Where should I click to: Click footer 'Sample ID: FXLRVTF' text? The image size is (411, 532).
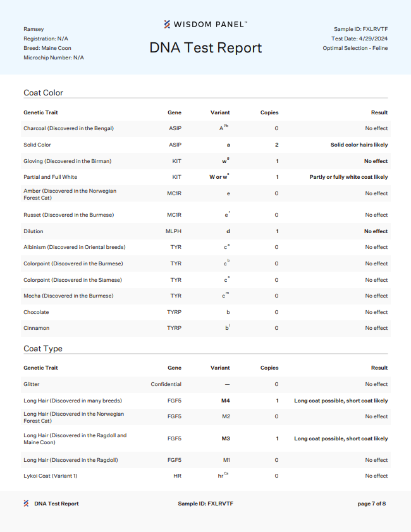click(205, 504)
